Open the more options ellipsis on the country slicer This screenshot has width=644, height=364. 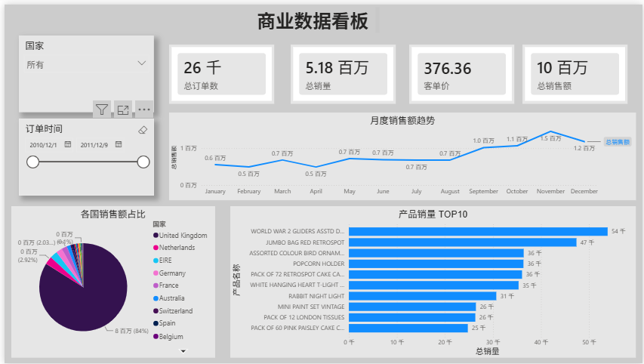144,110
